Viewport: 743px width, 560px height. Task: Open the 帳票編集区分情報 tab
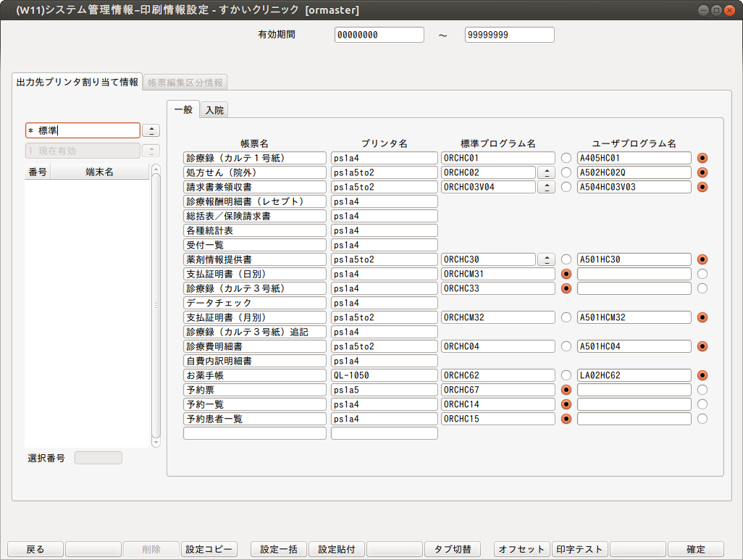(185, 83)
